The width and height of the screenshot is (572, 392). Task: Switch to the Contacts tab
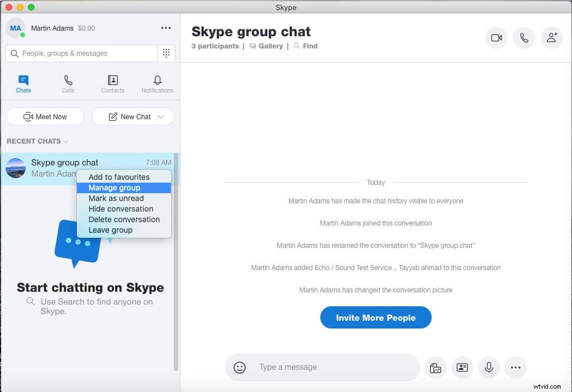tap(113, 84)
